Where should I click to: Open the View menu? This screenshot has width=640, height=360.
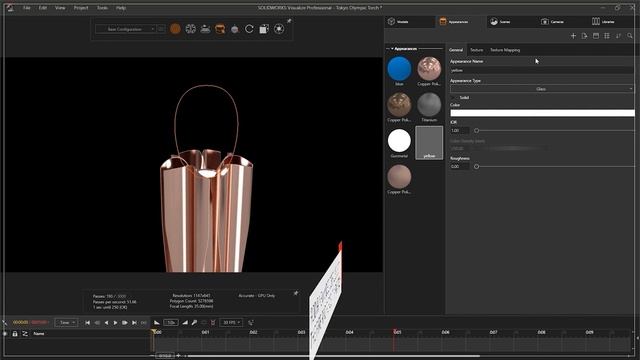point(60,8)
